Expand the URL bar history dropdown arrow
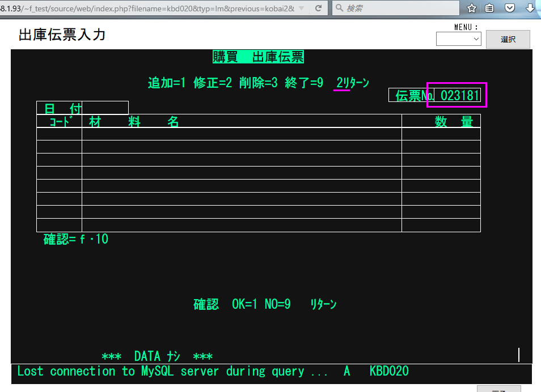Screen dimensions: 541x392 tap(301, 8)
